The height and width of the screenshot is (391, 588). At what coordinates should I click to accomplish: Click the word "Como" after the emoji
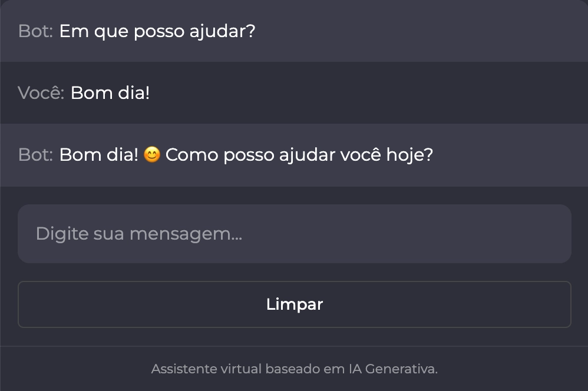(187, 155)
